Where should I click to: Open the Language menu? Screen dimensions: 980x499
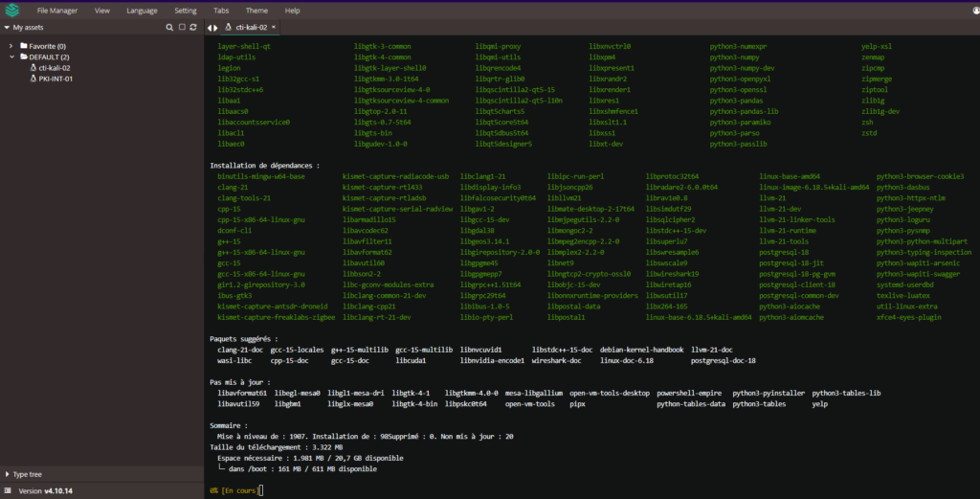click(x=142, y=11)
